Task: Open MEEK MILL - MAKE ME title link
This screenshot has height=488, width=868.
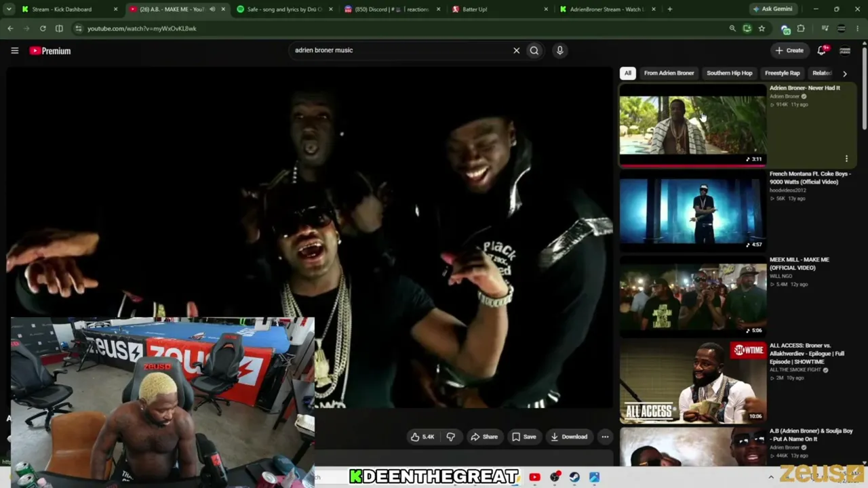Action: click(x=800, y=264)
